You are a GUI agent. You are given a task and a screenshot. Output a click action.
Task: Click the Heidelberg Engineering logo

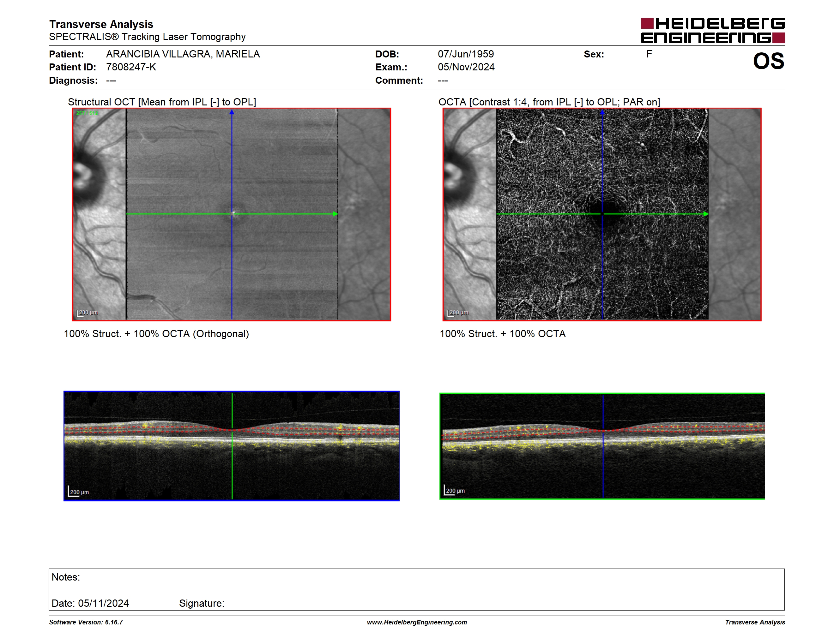coord(713,31)
